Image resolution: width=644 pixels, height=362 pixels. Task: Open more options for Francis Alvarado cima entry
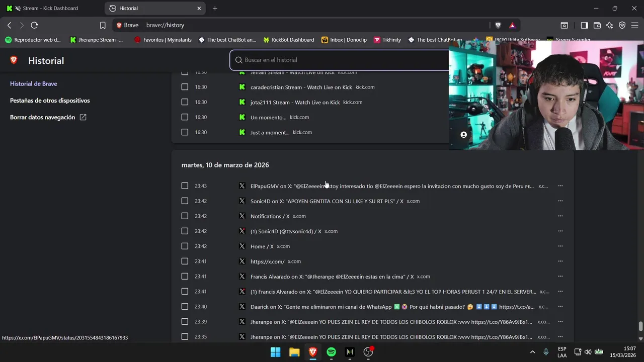pos(560,277)
